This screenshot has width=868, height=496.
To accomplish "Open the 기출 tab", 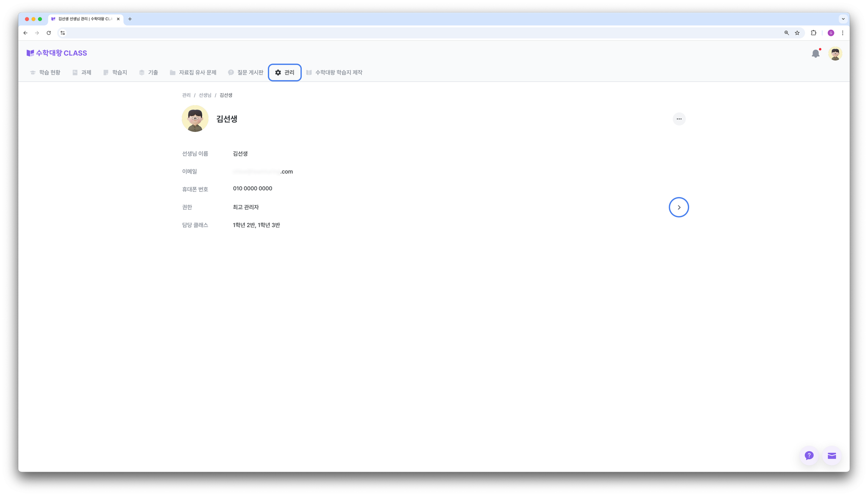I will coord(149,72).
